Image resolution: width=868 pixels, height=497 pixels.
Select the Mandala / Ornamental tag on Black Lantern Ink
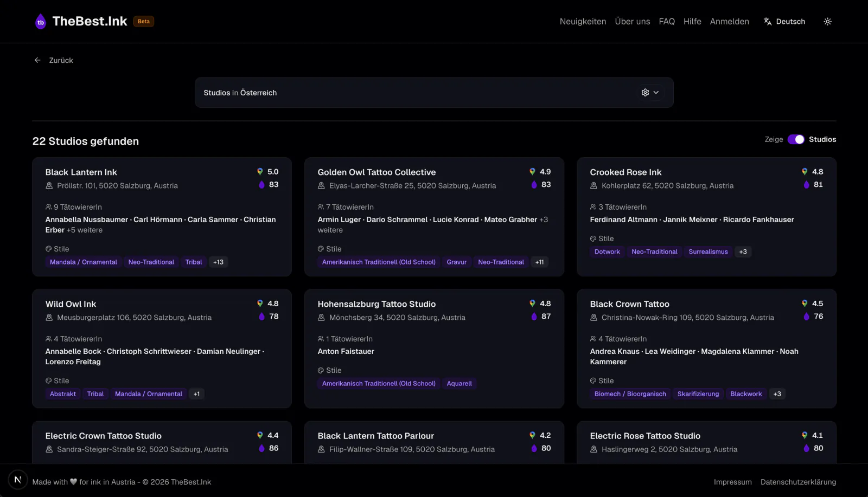[84, 262]
